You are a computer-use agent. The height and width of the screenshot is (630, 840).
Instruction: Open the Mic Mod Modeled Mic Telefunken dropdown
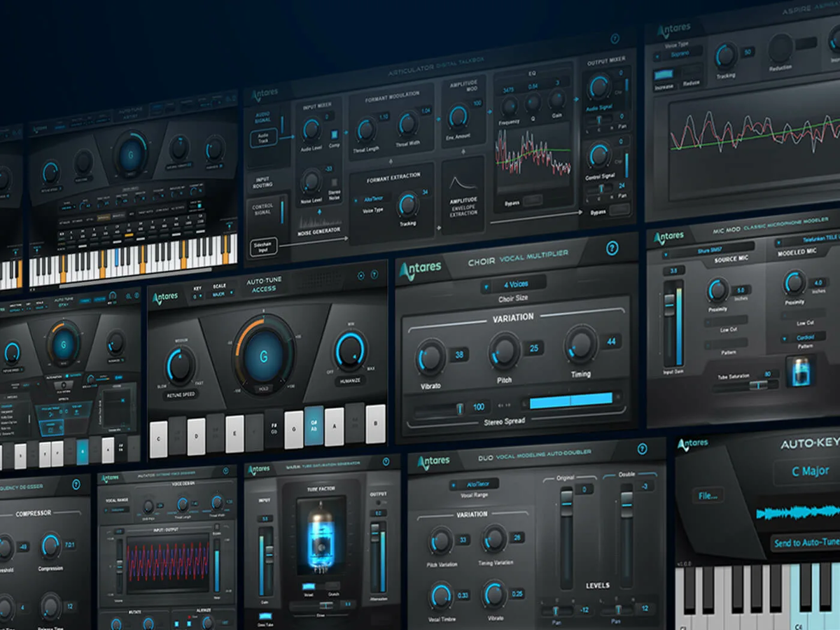point(808,240)
